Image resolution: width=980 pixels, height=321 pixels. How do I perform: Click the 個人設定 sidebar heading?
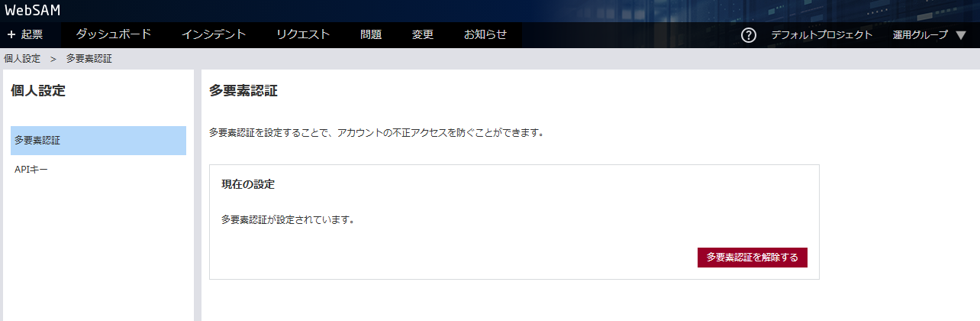[38, 91]
